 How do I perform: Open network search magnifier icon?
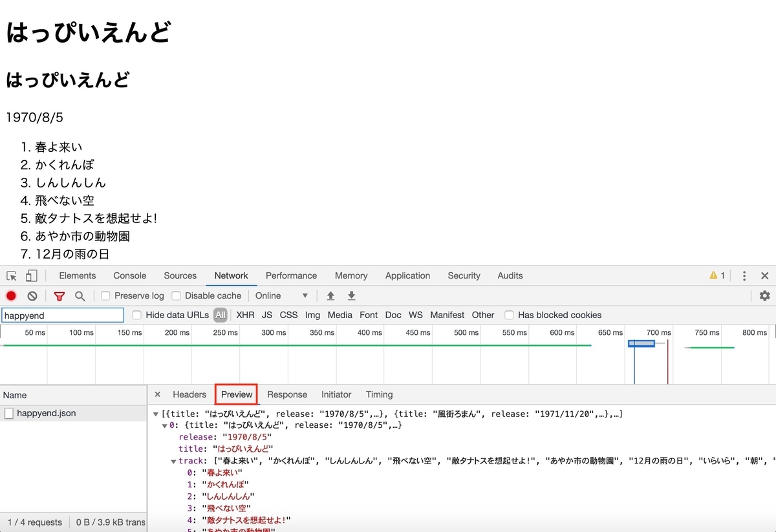[80, 296]
